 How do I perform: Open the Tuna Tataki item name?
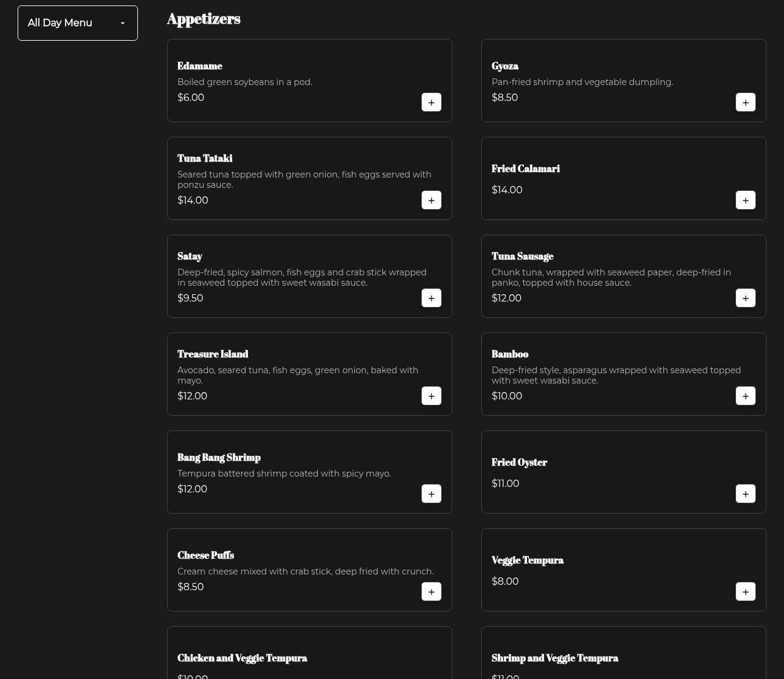[205, 159]
